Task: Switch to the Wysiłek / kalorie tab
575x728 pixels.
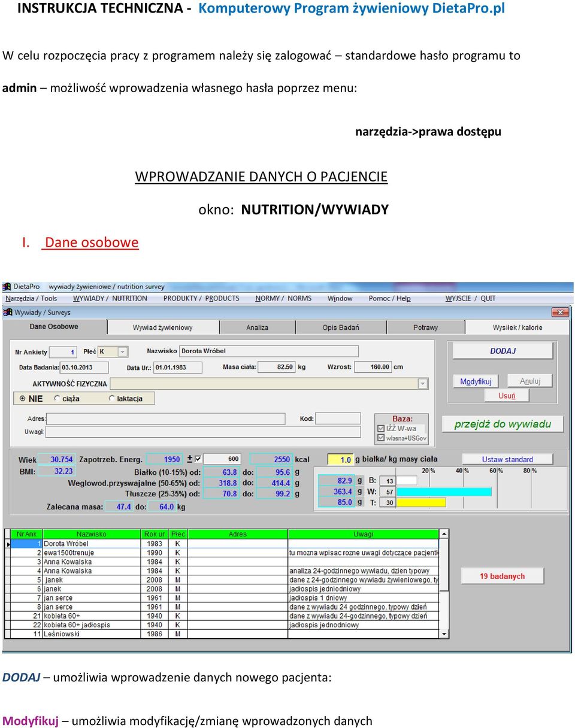Action: [517, 327]
